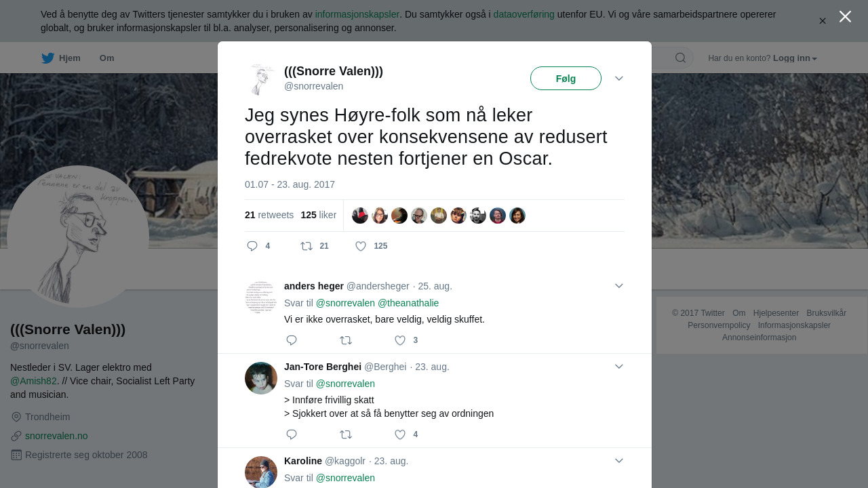The height and width of the screenshot is (488, 868).
Task: Like the main tweet with heart icon
Action: 361,246
